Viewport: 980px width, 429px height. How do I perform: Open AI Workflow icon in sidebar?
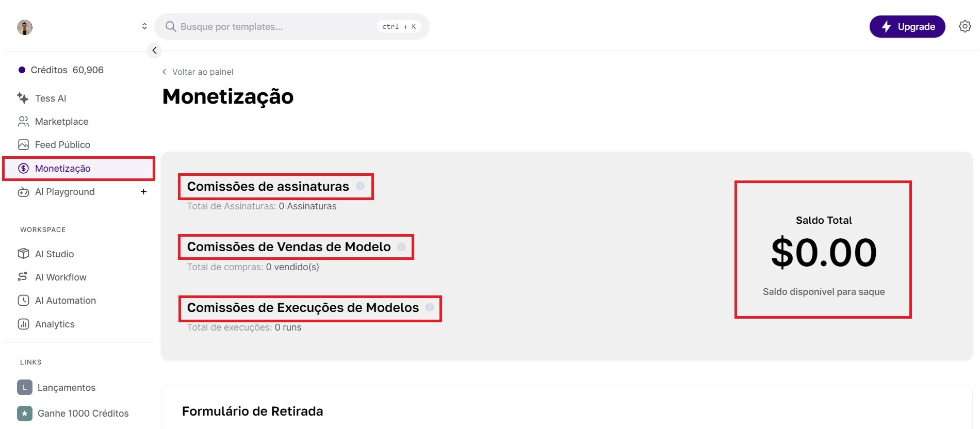23,277
